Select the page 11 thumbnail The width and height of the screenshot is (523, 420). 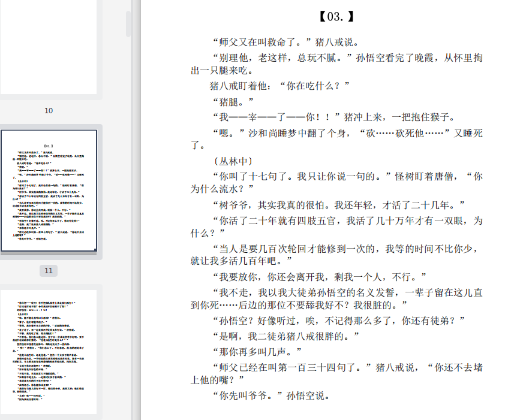coord(49,191)
